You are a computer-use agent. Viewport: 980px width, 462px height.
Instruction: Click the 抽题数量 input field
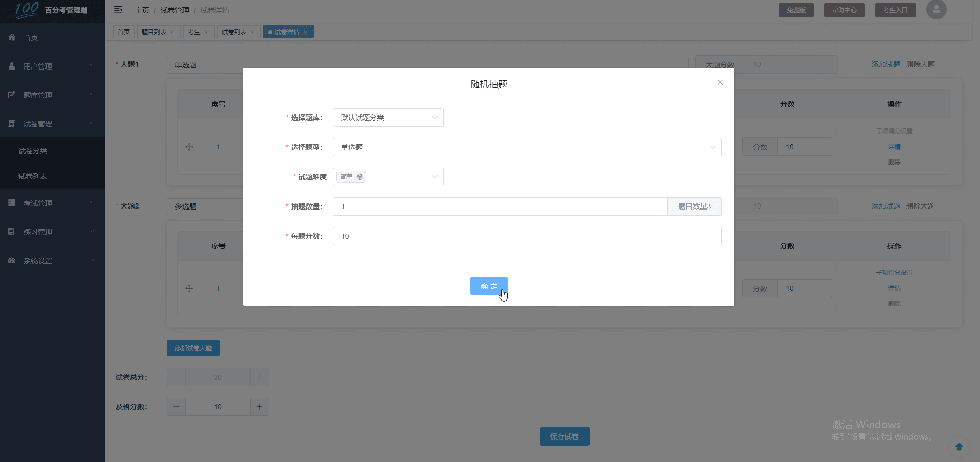click(x=500, y=206)
